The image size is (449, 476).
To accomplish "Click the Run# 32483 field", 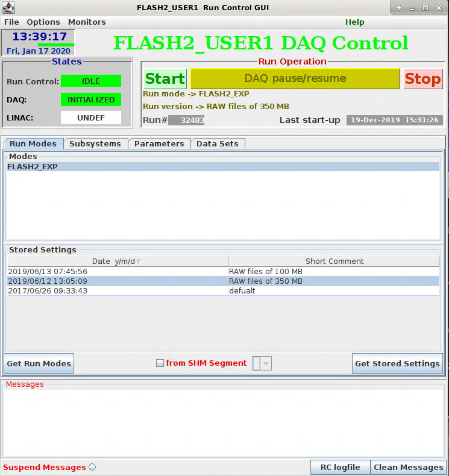I will click(186, 121).
